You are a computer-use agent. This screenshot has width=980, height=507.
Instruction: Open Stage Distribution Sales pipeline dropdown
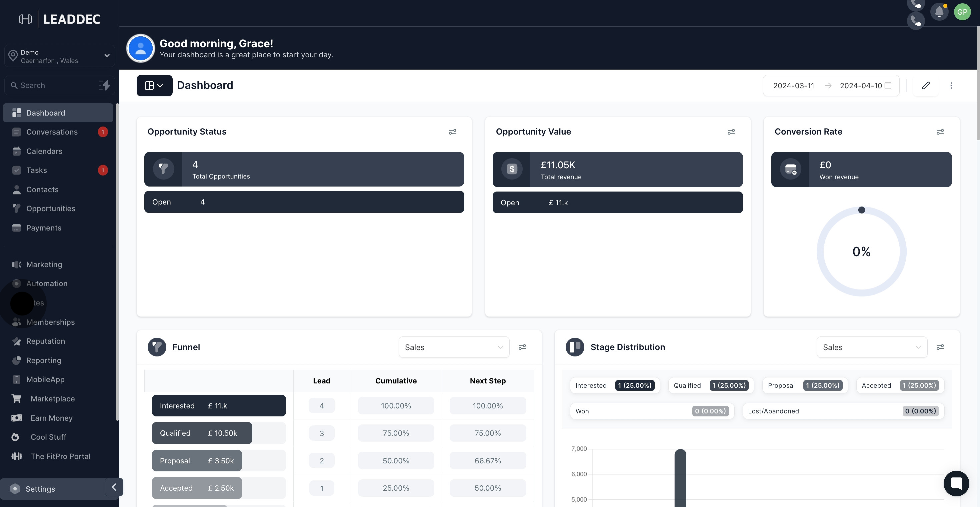tap(872, 347)
